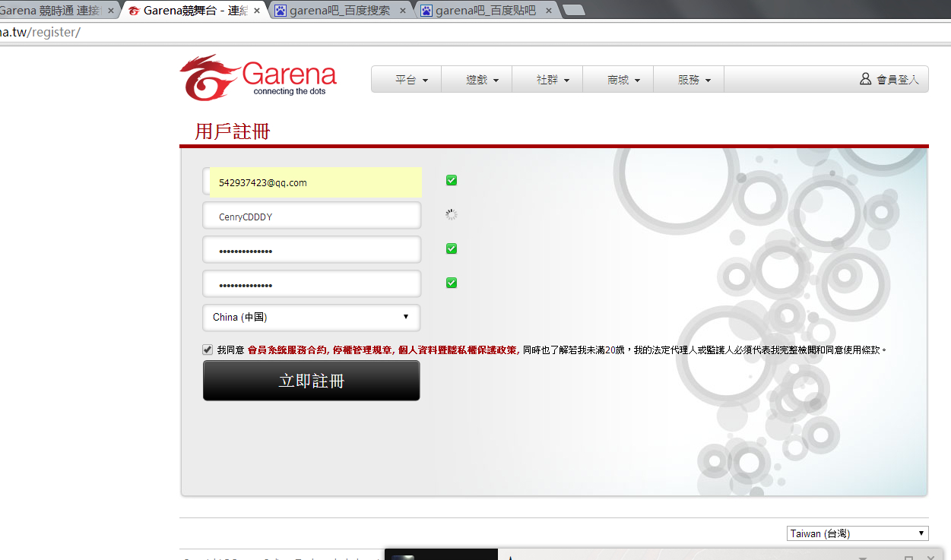
Task: Click the green check next to the first password field
Action: click(452, 248)
